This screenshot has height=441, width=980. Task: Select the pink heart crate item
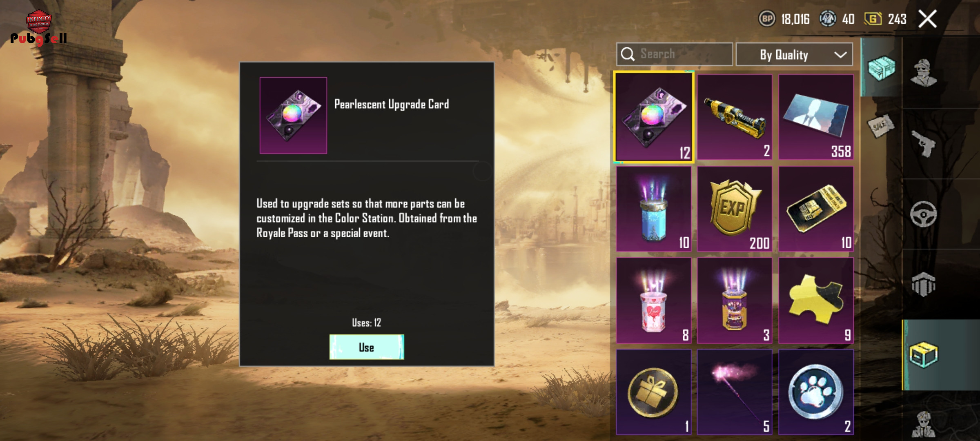[x=653, y=301]
